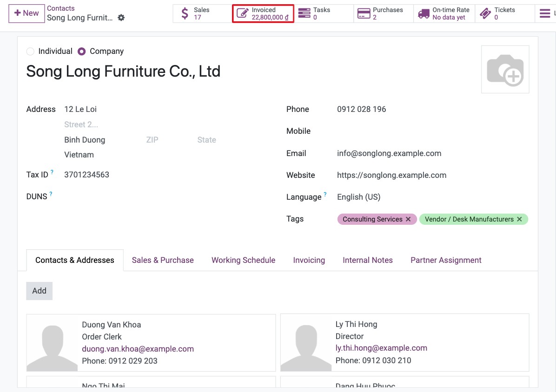
Task: Upload a contact photo via camera icon
Action: click(x=505, y=69)
